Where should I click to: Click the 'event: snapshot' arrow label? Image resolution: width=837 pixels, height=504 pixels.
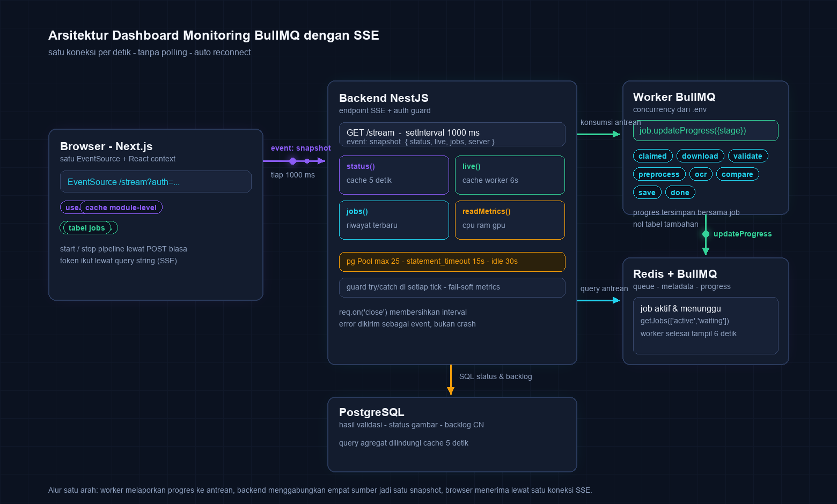tap(301, 149)
